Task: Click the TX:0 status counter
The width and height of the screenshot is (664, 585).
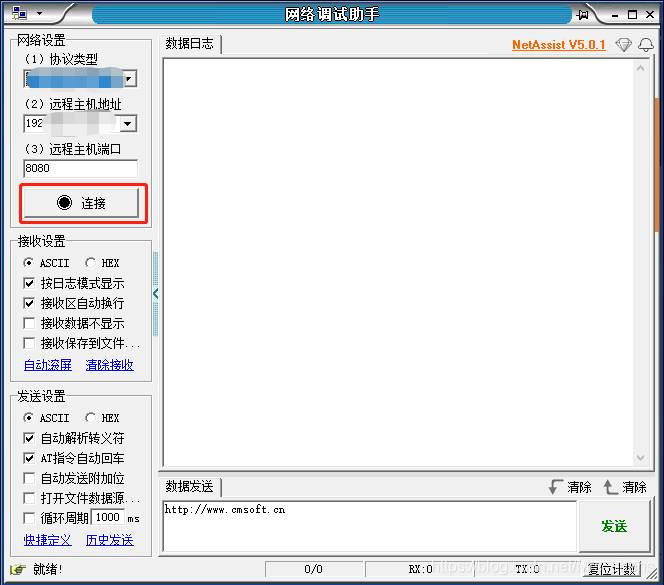Action: coord(527,569)
